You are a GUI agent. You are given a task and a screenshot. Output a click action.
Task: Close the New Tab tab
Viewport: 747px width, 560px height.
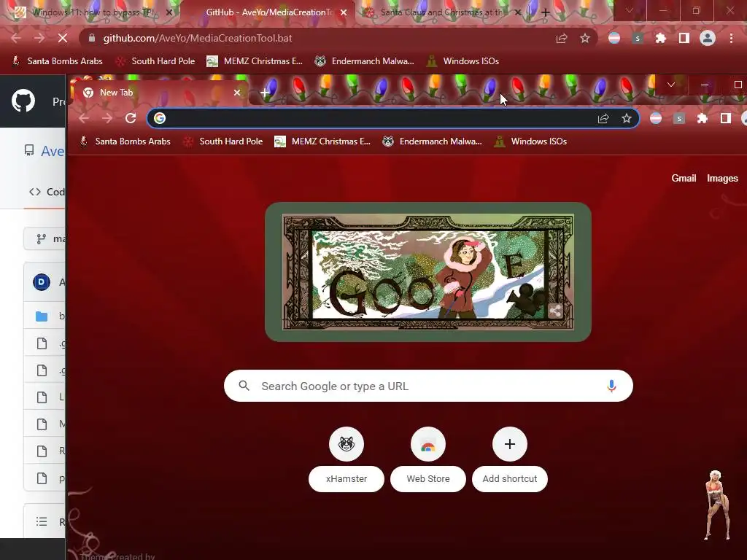(x=237, y=93)
